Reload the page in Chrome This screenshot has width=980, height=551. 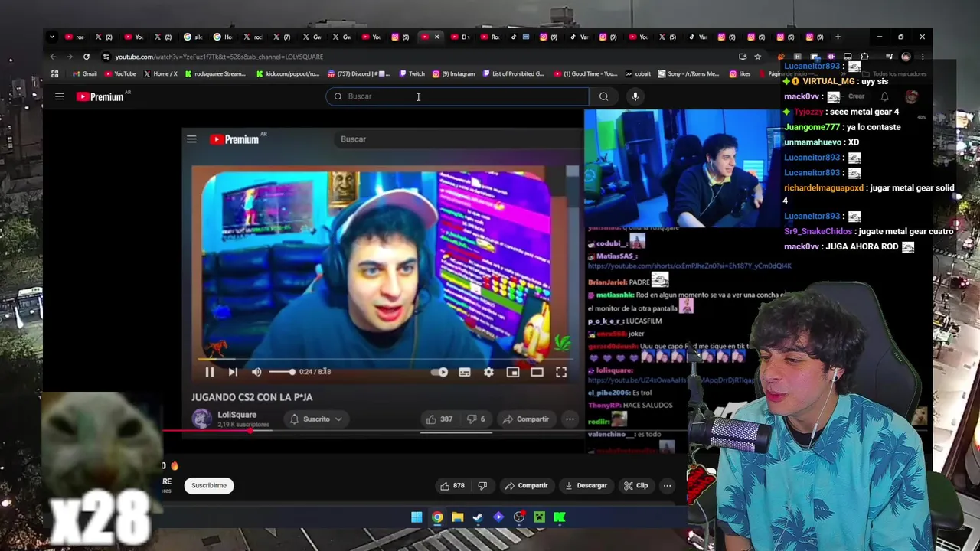87,57
